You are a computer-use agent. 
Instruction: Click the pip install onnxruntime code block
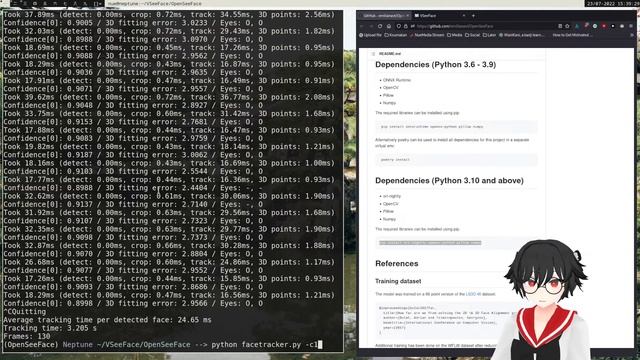tap(456, 127)
